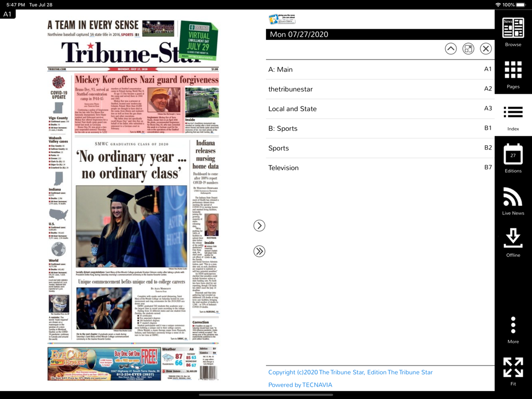Tap the Eye Care Express advertisement
The image size is (532, 399).
[x=104, y=364]
